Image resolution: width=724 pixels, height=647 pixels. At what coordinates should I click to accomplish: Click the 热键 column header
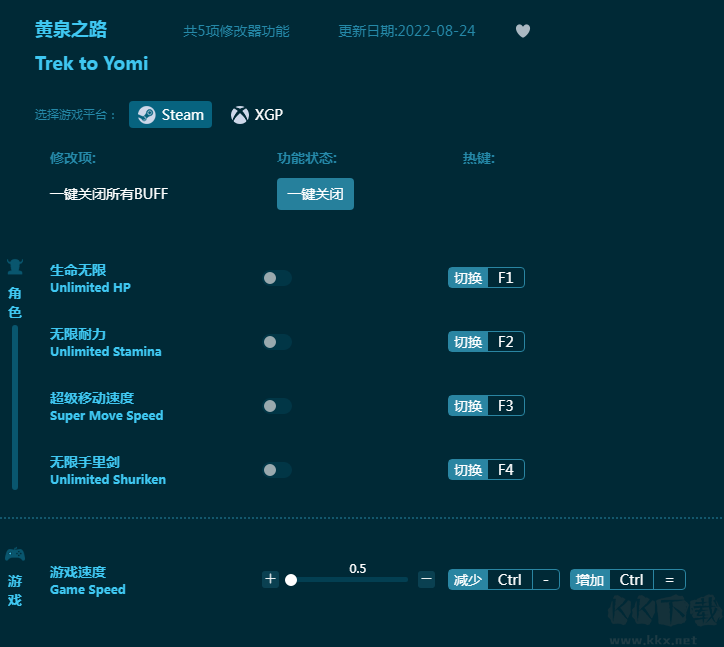pyautogui.click(x=479, y=158)
